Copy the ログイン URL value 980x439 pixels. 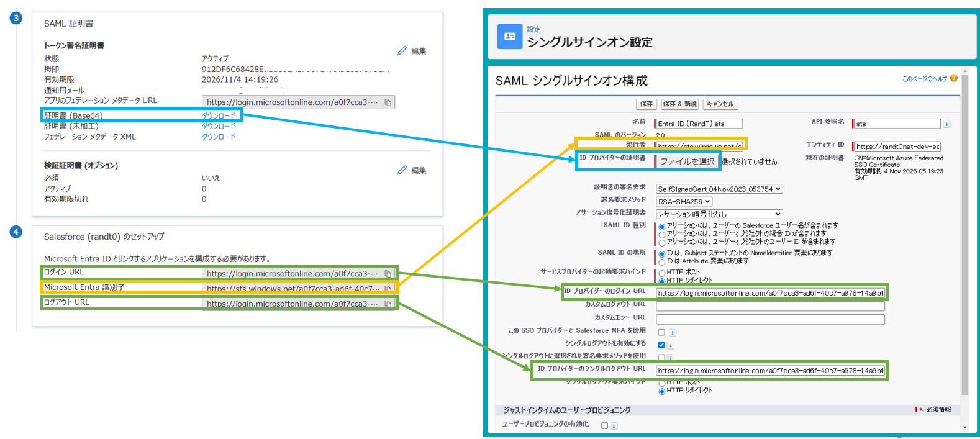pos(388,274)
